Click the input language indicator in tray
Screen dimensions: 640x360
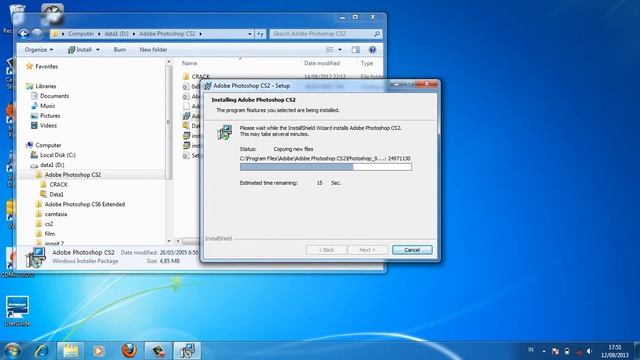point(531,350)
